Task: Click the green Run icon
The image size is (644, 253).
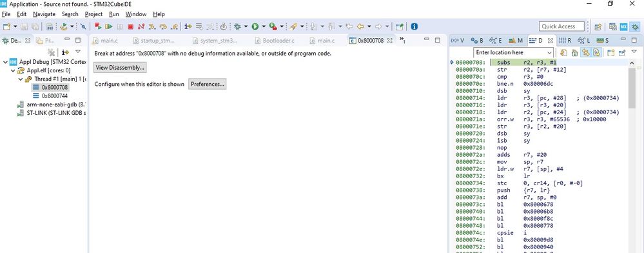Action: pos(255,26)
